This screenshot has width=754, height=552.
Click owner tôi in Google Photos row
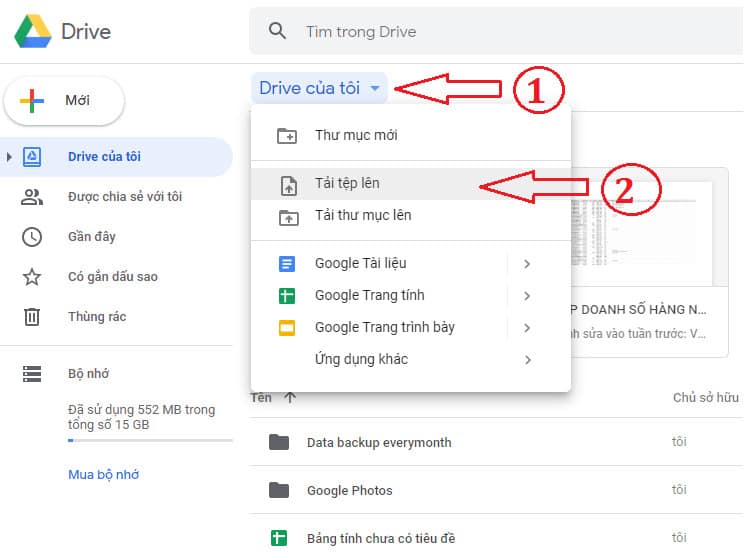[679, 490]
